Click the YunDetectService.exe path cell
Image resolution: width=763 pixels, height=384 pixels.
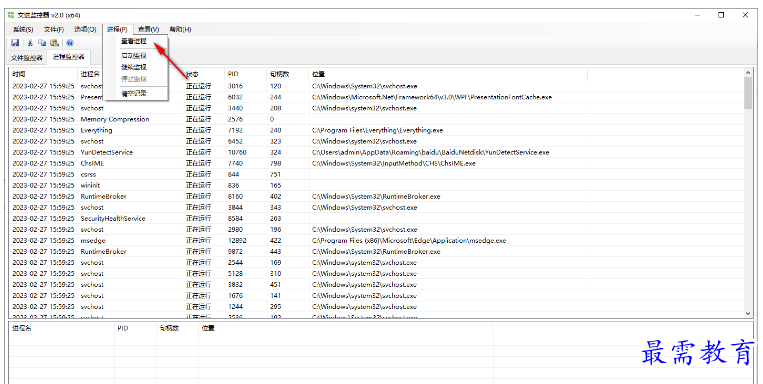431,152
